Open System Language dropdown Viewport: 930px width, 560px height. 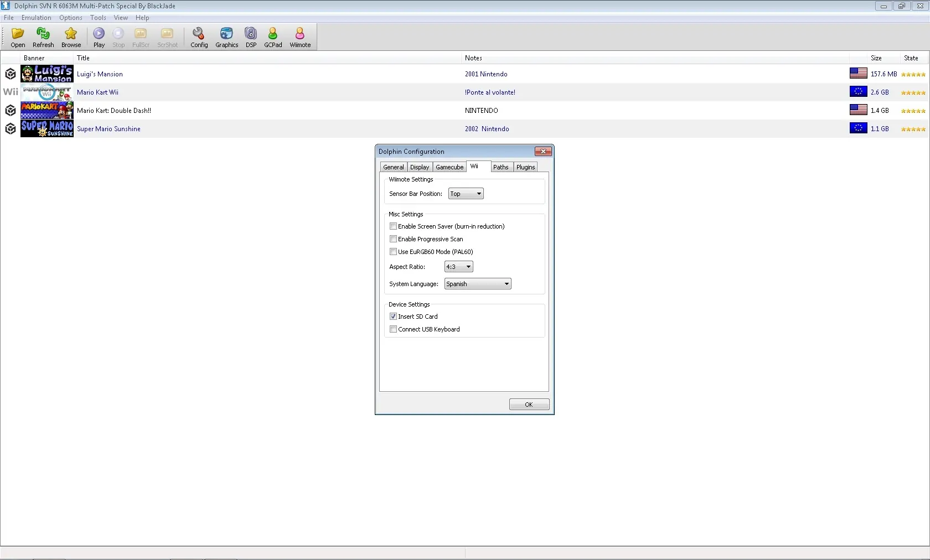pos(477,284)
